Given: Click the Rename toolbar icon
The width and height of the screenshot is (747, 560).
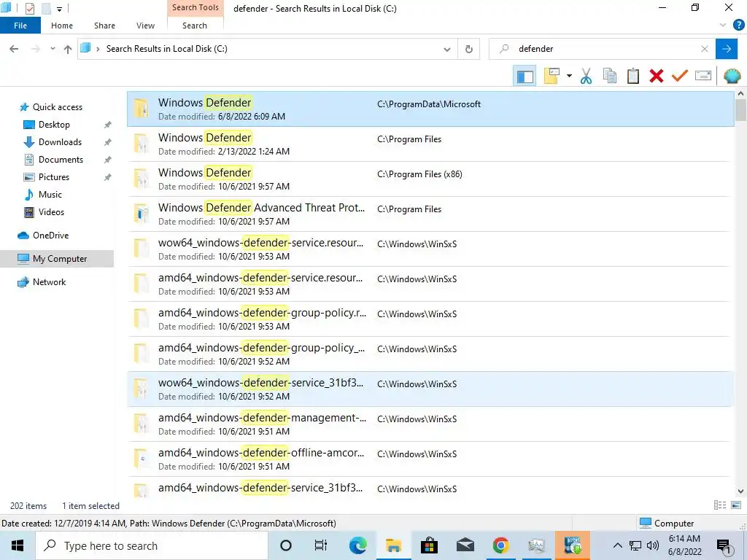Looking at the screenshot, I should (x=703, y=76).
